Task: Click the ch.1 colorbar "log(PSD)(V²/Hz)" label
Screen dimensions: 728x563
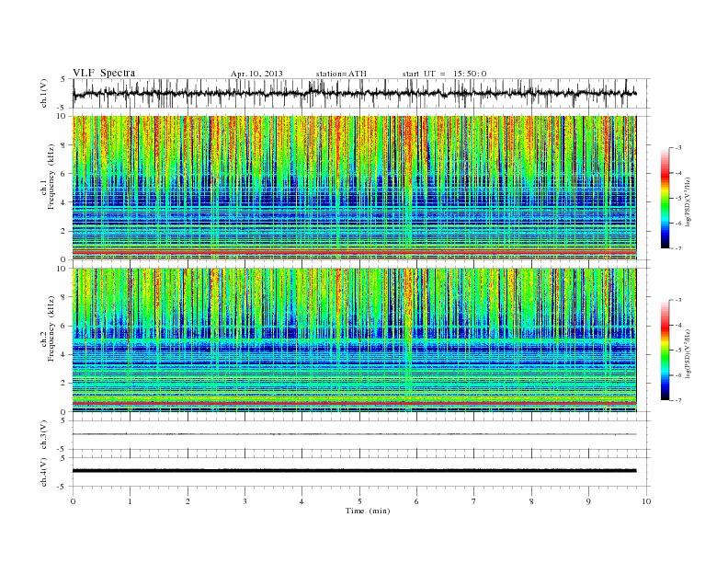Action: (688, 201)
